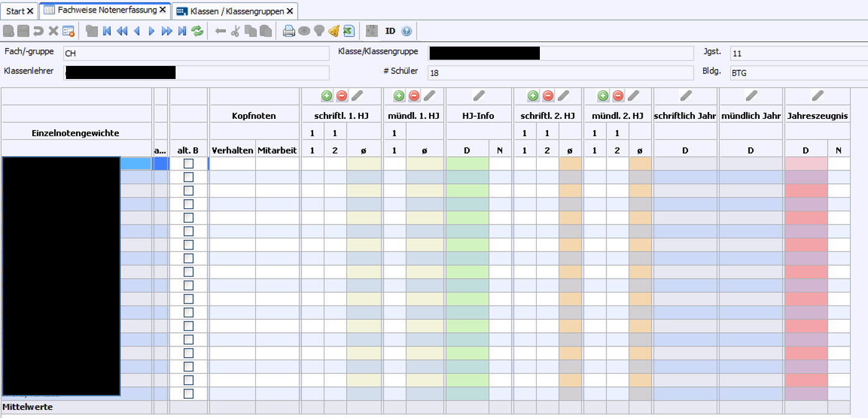The width and height of the screenshot is (868, 418).
Task: Tick the alt. B checkbox in last row
Action: pyautogui.click(x=189, y=394)
